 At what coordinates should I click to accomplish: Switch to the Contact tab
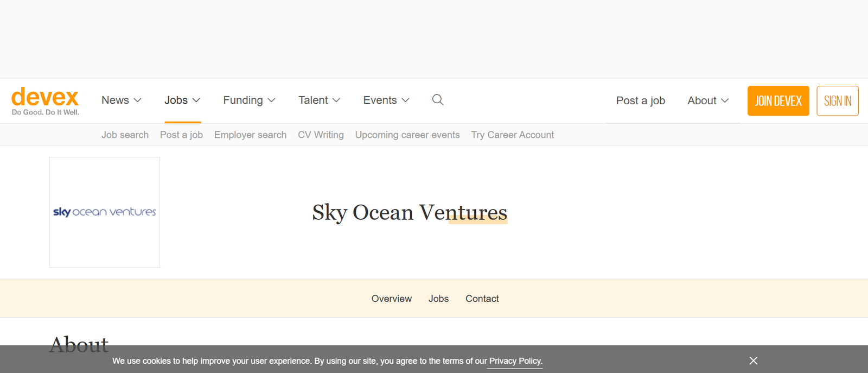pyautogui.click(x=482, y=299)
